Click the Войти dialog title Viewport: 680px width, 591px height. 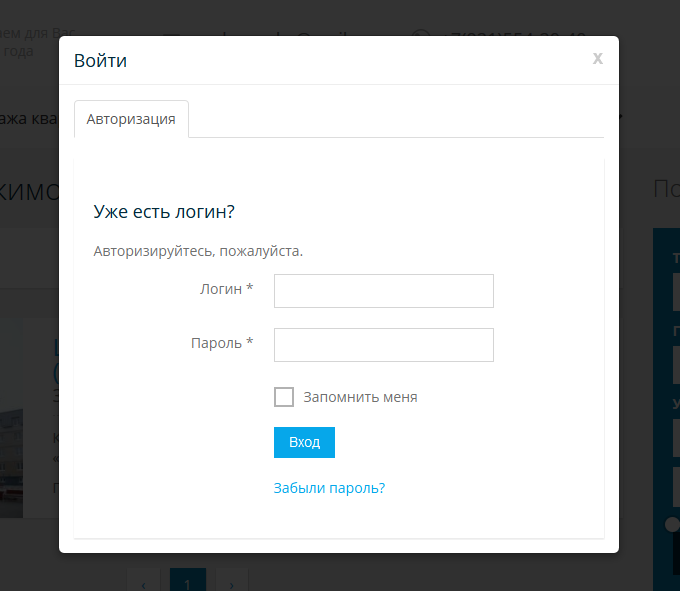(x=100, y=61)
